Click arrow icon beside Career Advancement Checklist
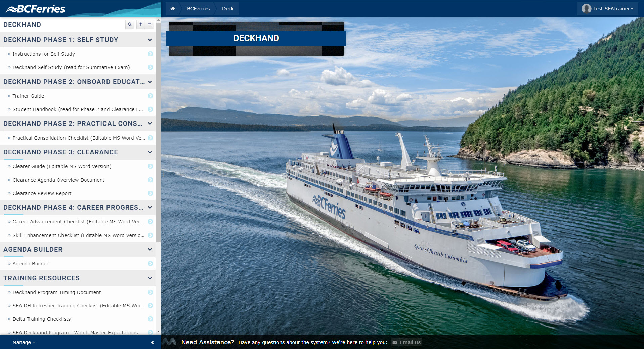 coord(151,222)
